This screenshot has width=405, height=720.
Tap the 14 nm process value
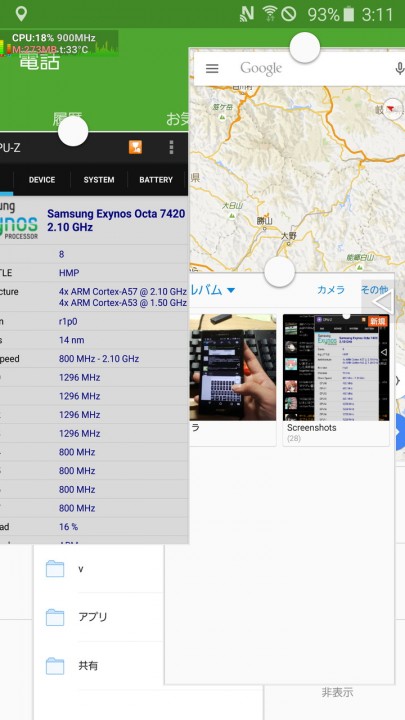[x=72, y=340]
